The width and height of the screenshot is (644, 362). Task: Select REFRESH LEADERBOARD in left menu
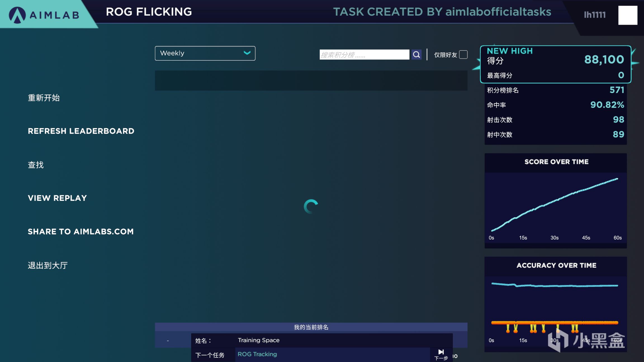81,131
